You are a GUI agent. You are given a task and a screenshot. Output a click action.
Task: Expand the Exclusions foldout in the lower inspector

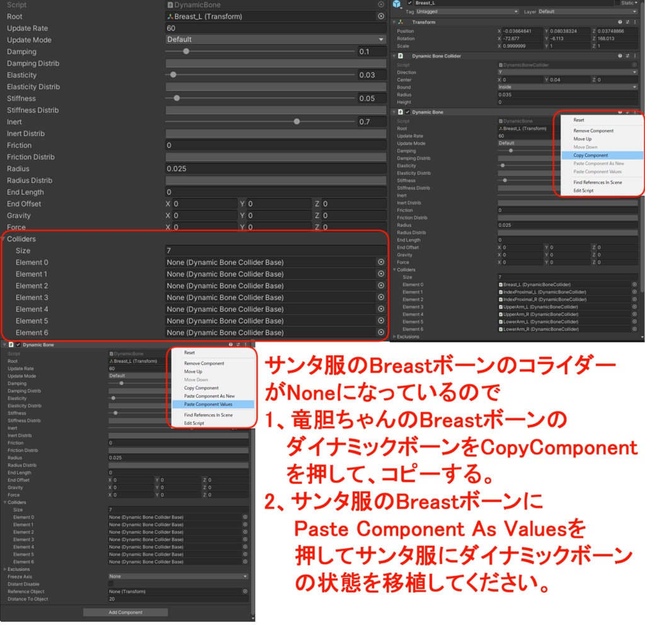point(5,569)
